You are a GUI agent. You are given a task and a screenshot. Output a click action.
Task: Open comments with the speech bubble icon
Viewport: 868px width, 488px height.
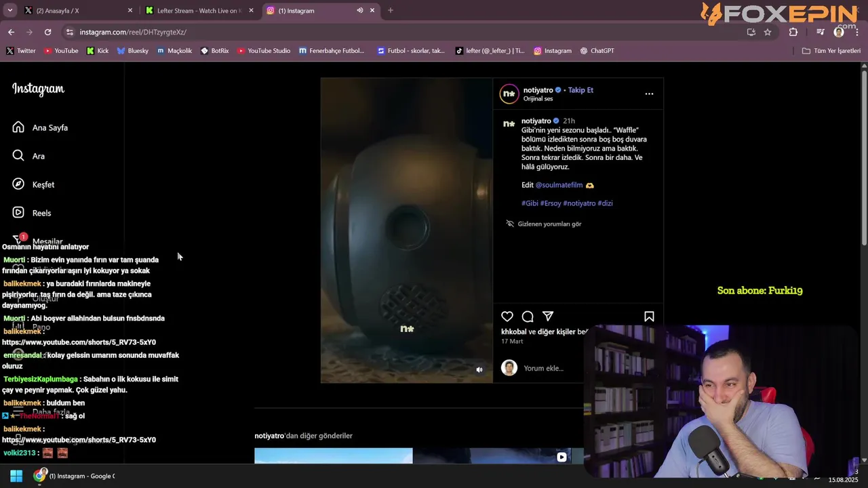coord(528,317)
